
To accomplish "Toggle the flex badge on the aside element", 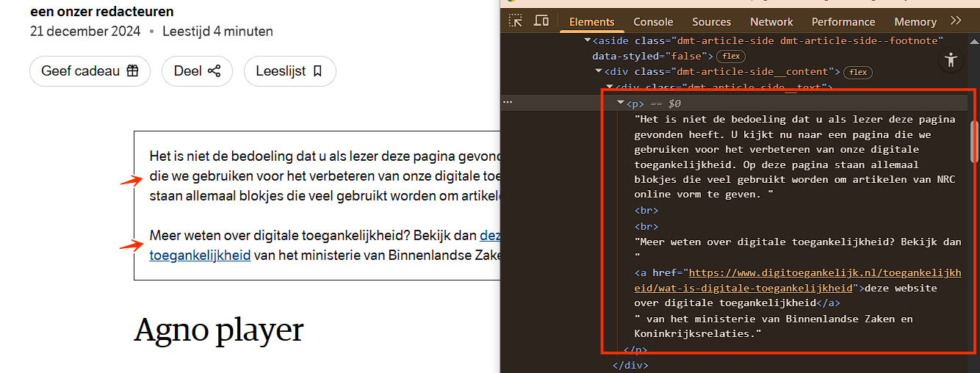I will tap(731, 57).
